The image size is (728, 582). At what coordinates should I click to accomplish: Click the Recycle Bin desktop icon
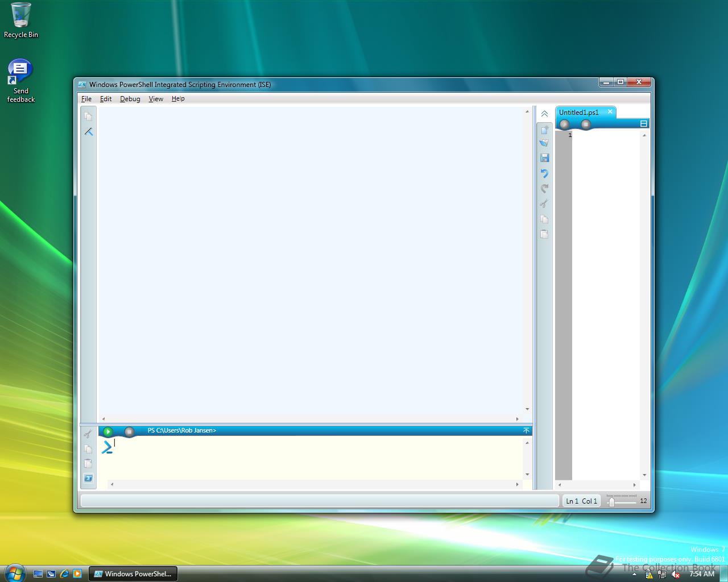click(x=21, y=20)
